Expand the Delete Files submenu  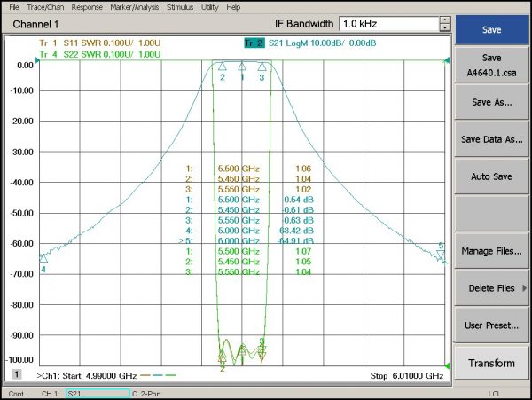click(x=491, y=288)
